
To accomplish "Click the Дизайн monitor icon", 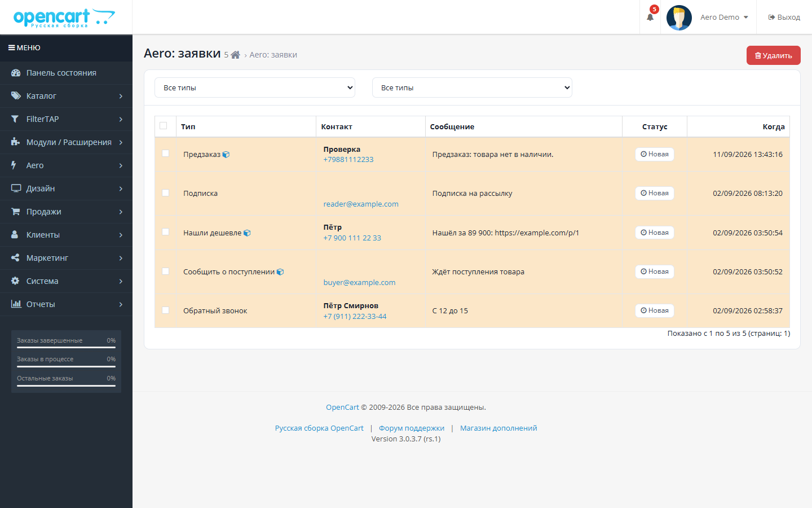I will click(x=16, y=189).
